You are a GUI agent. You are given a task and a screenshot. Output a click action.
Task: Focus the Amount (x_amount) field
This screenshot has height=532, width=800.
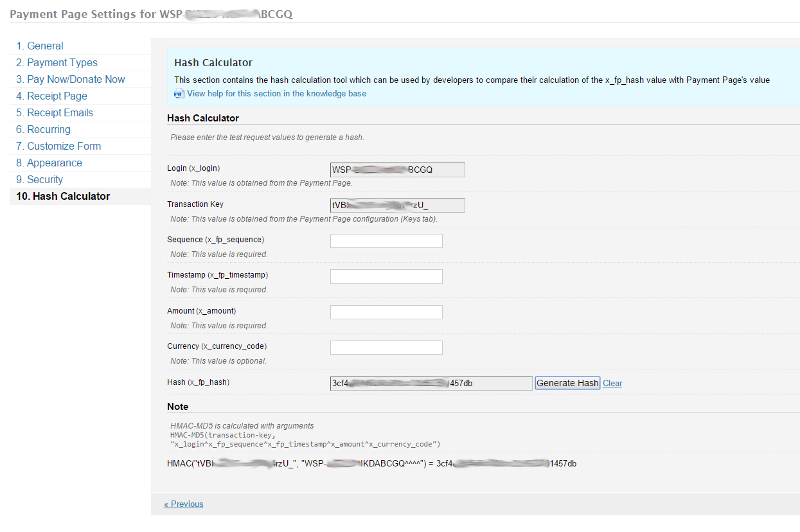386,312
